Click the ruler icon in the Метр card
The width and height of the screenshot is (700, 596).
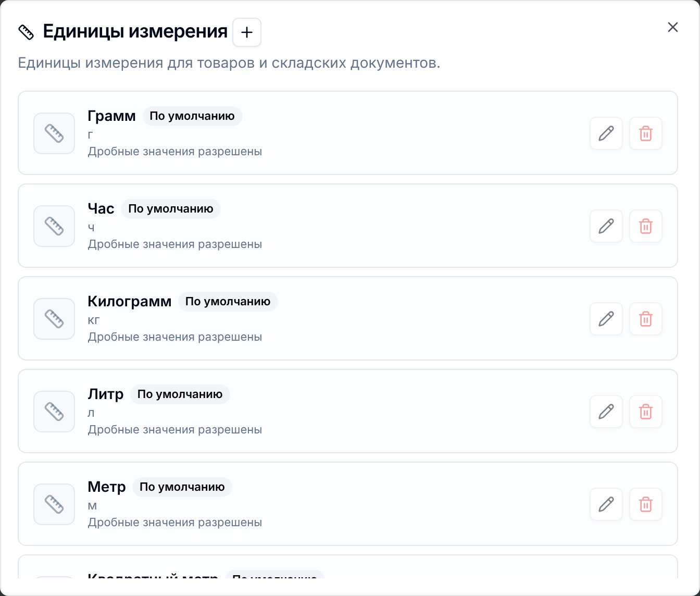coord(54,504)
